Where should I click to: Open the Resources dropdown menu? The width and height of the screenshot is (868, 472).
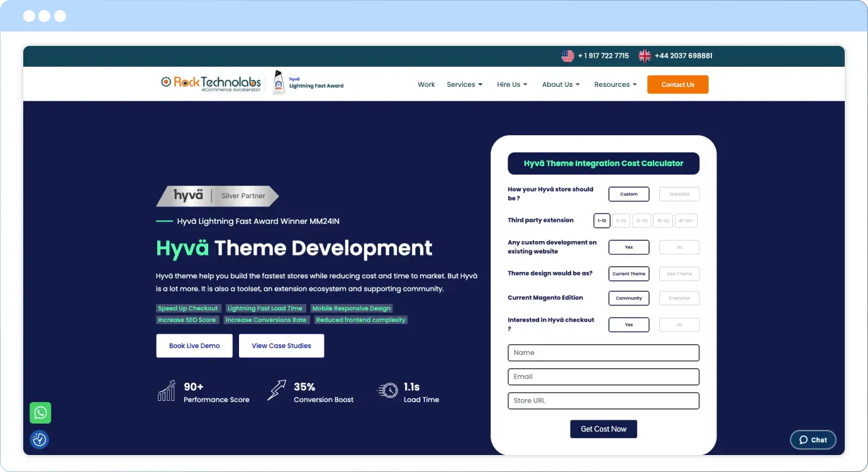click(615, 84)
